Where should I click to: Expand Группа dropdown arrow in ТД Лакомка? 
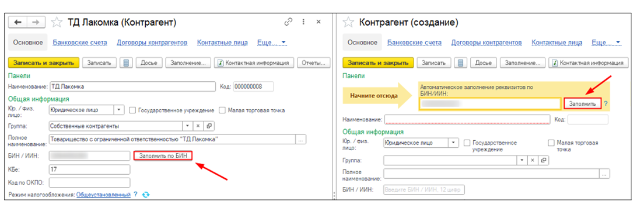(188, 126)
